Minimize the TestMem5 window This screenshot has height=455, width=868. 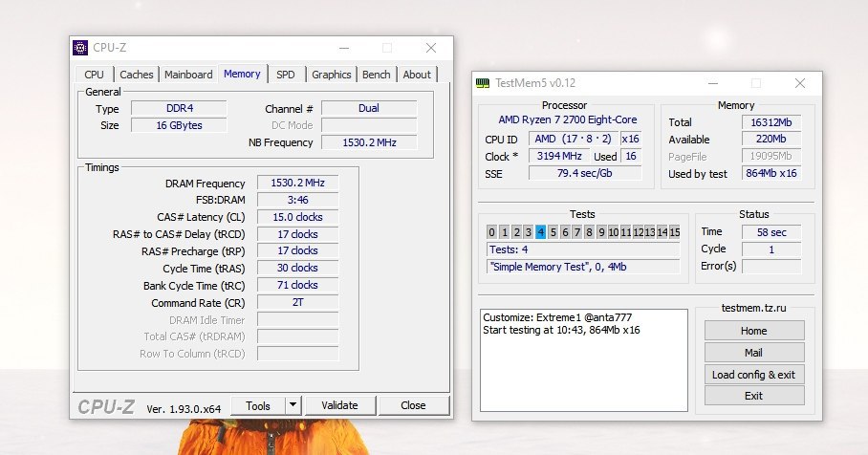click(x=713, y=83)
